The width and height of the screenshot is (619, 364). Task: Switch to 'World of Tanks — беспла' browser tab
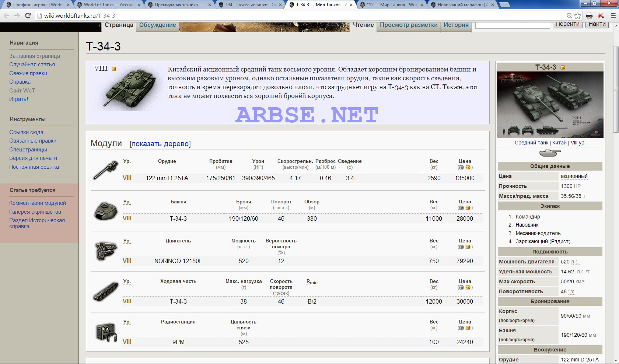click(x=108, y=5)
